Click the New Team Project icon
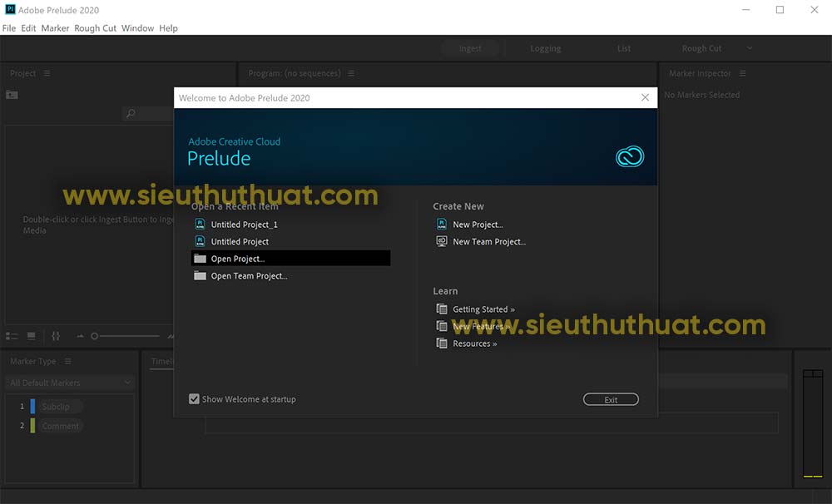832x504 pixels. 442,241
